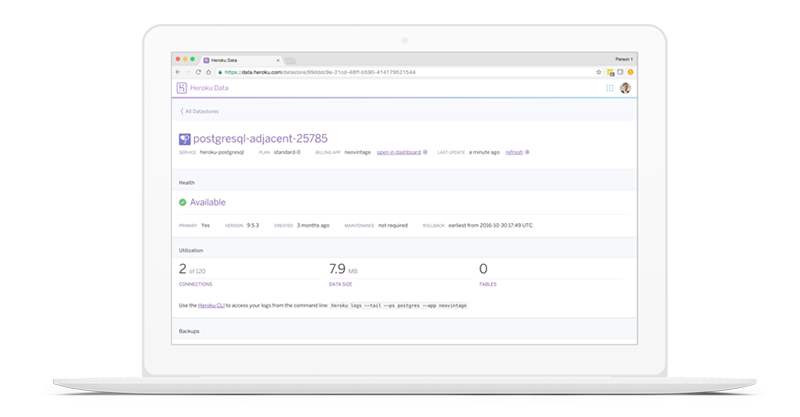800x417 pixels.
Task: Click the version value '9.5.3'
Action: 253,225
